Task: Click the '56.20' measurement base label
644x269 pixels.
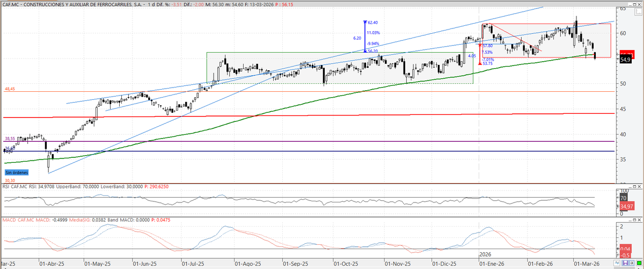Action: (373, 51)
